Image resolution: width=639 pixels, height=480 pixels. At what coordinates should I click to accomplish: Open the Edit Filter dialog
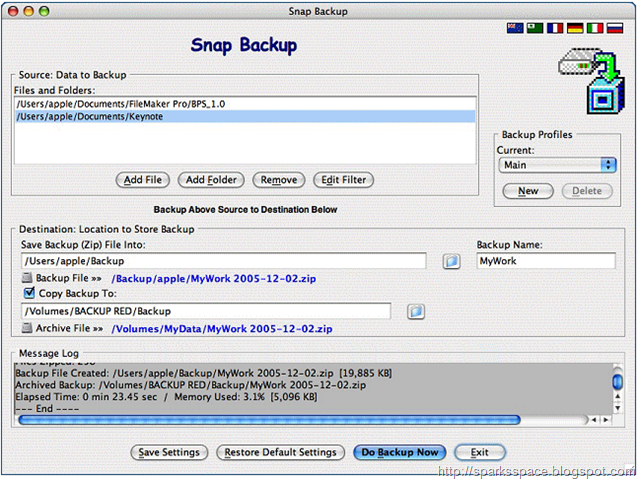[344, 180]
